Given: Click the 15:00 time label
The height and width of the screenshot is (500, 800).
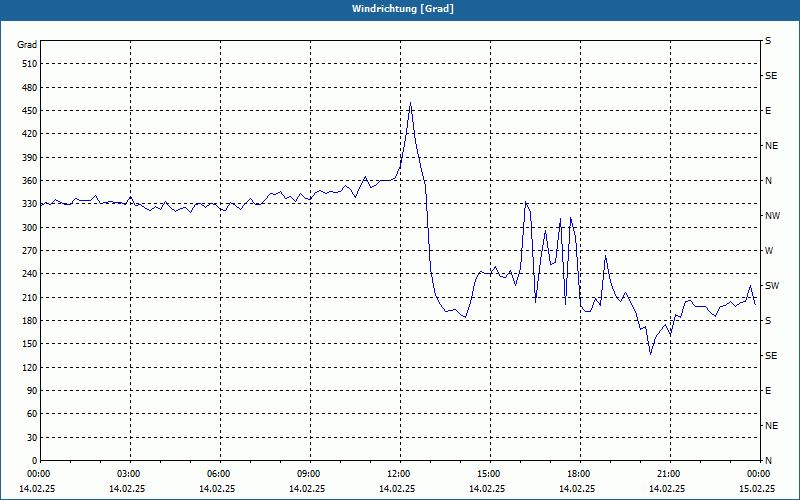Looking at the screenshot, I should (x=490, y=474).
